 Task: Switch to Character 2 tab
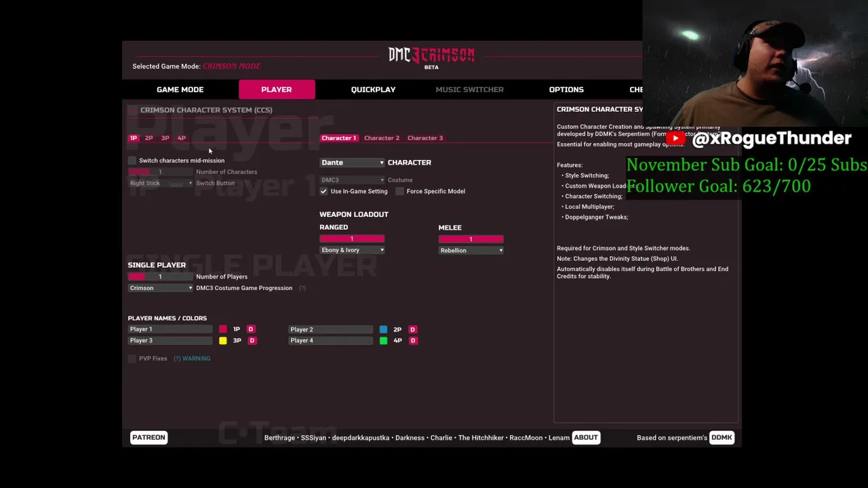pyautogui.click(x=382, y=138)
